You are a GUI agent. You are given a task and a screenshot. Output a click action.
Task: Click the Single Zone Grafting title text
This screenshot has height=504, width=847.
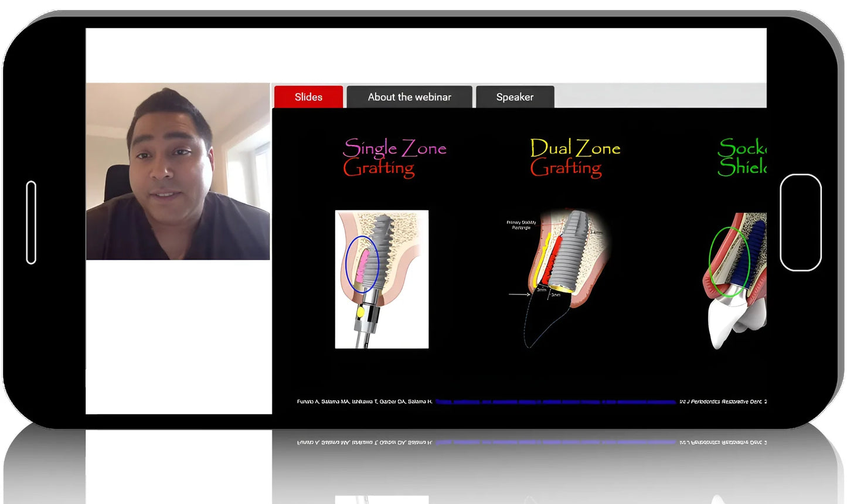tap(394, 158)
